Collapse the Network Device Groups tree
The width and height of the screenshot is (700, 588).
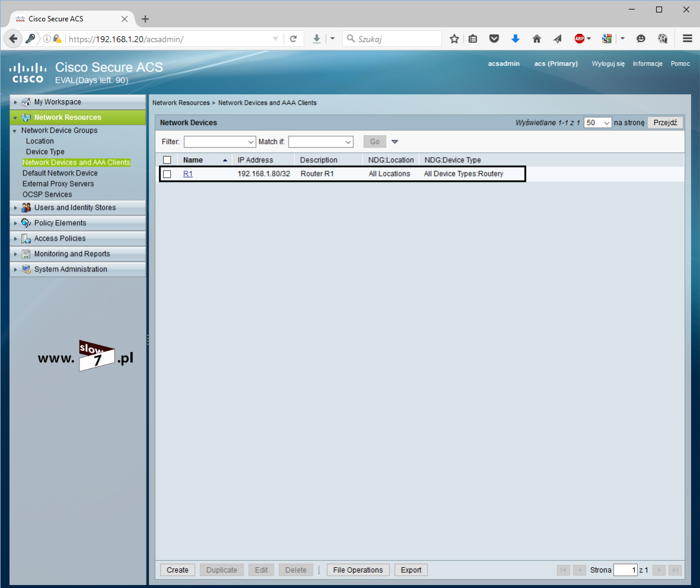[x=15, y=131]
